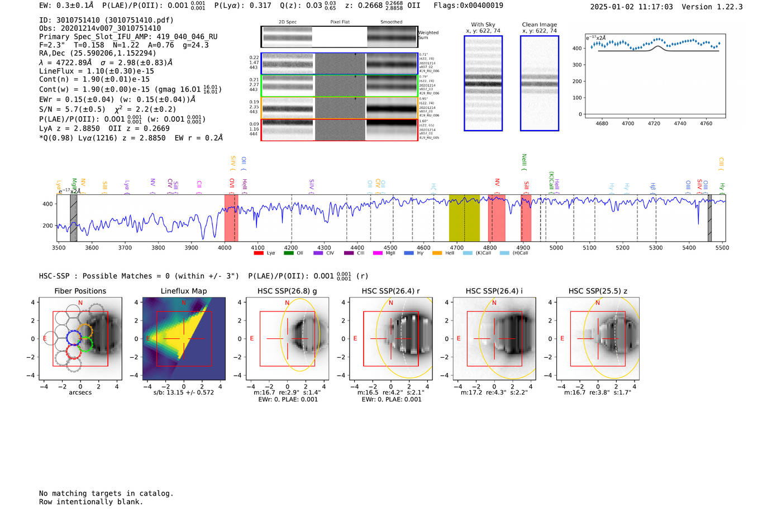782x532 pixels.
Task: Click the green OII legend swatch
Action: pyautogui.click(x=289, y=253)
